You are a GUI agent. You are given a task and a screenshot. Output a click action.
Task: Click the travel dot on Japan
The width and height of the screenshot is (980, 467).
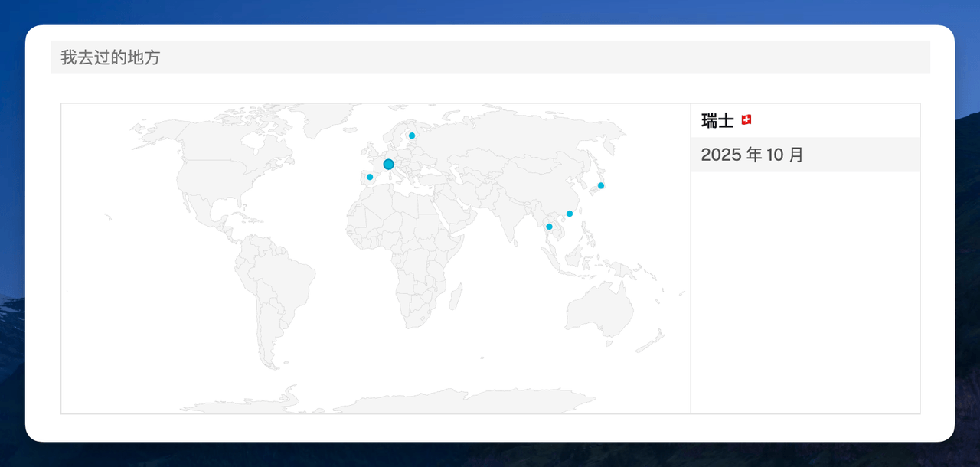602,185
